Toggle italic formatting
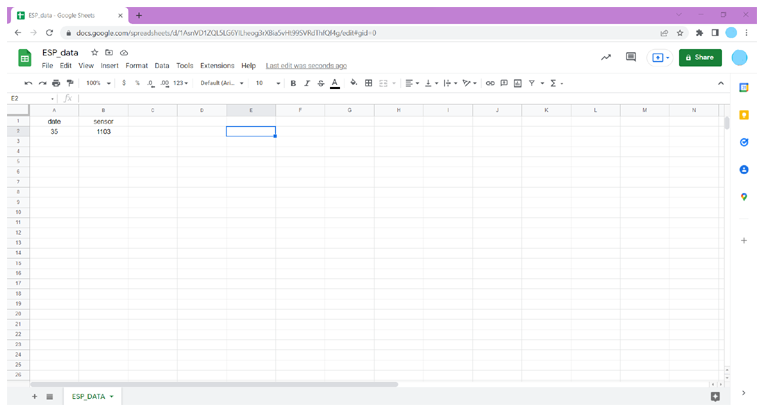The height and width of the screenshot is (417, 769). click(307, 83)
